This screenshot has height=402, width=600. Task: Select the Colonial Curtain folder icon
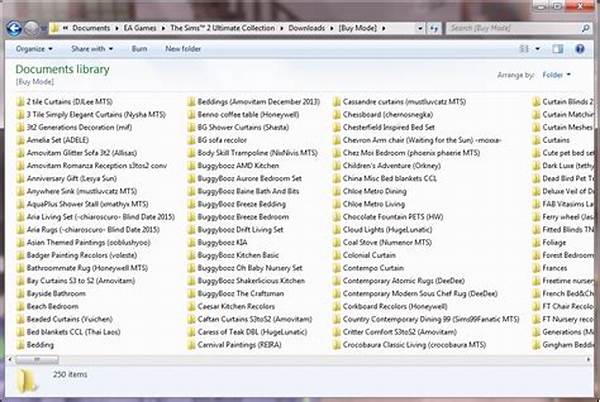[x=337, y=255]
